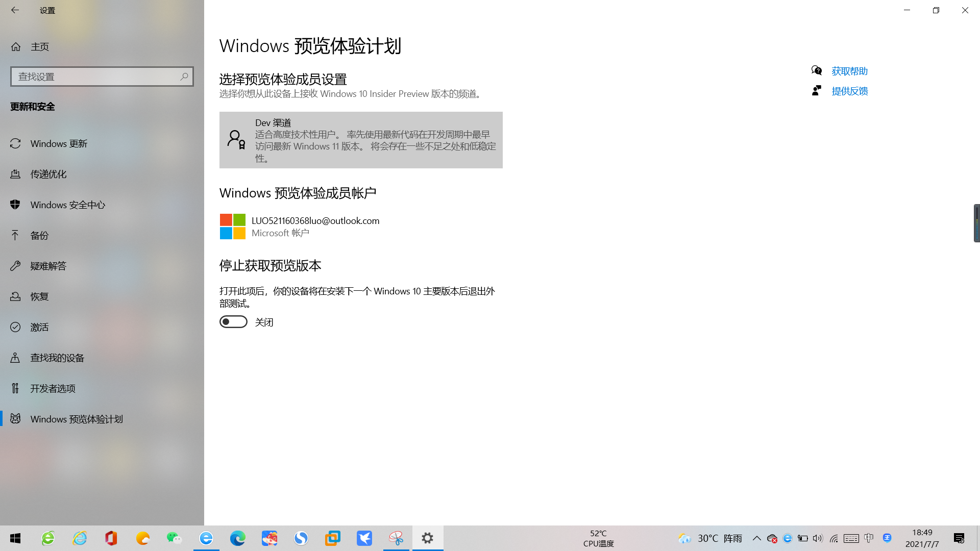Open battery status from the tray
980x551 pixels.
point(803,538)
